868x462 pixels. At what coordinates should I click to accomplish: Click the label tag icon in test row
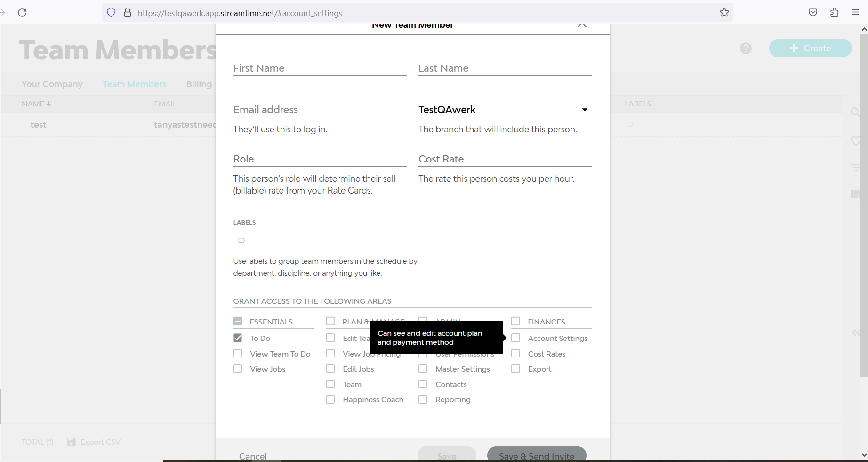630,124
